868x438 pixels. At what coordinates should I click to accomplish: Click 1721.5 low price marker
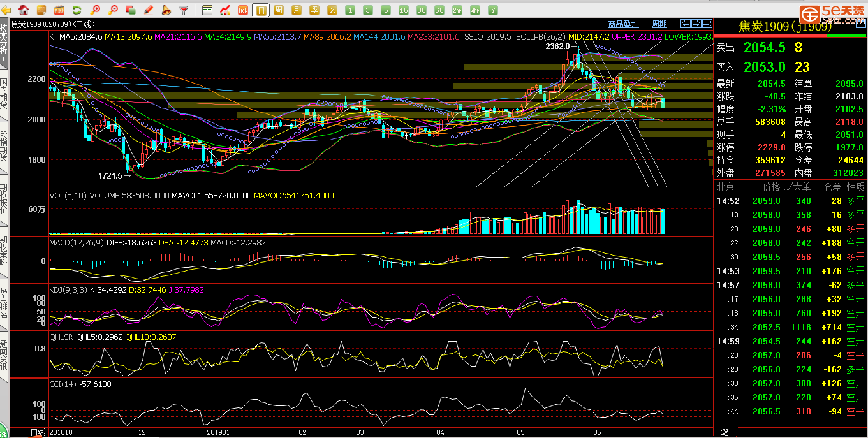[110, 175]
